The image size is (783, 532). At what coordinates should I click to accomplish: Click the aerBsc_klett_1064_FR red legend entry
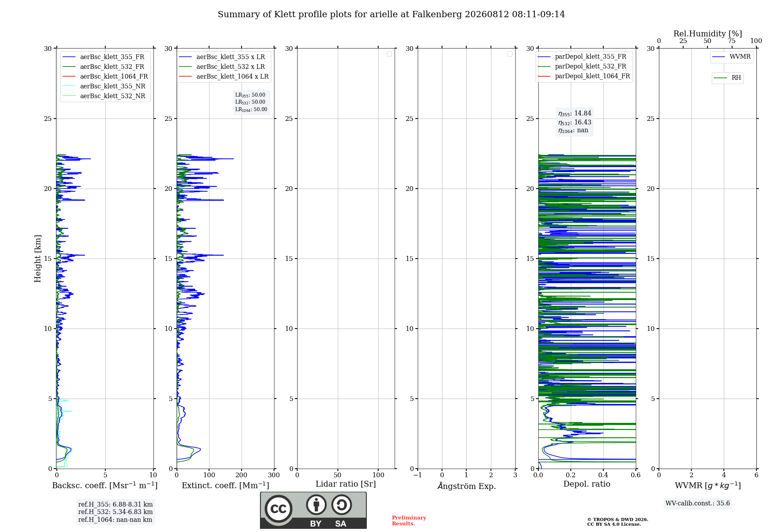click(105, 76)
